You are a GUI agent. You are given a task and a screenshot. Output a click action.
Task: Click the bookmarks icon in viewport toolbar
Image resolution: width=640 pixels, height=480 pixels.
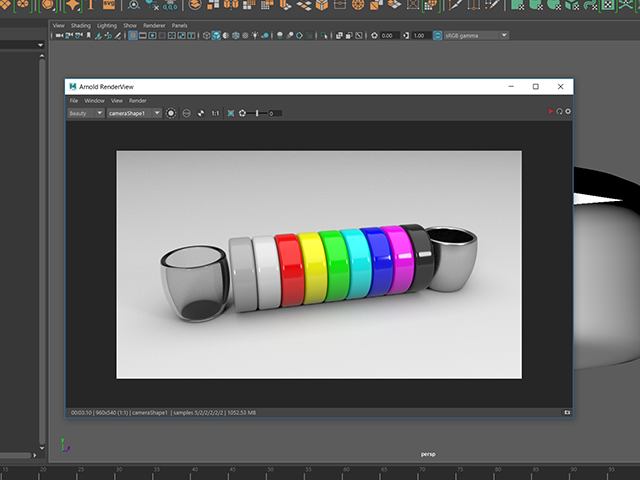coord(89,36)
